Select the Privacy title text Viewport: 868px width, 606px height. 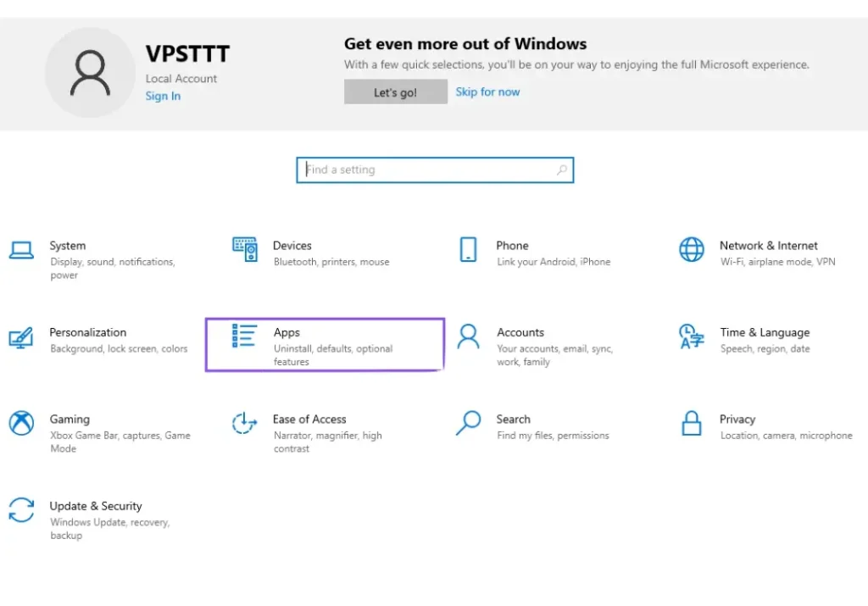point(737,420)
